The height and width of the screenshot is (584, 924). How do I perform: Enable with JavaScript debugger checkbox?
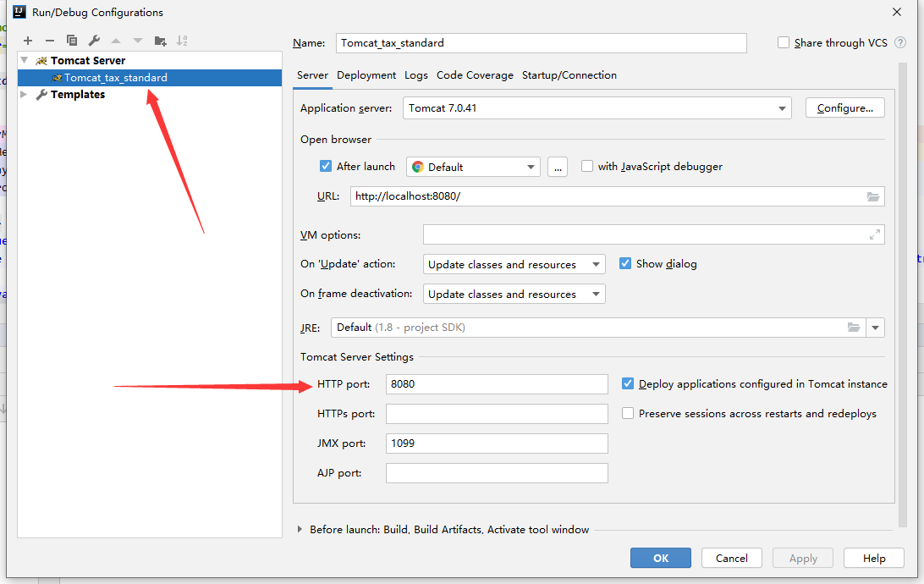pyautogui.click(x=587, y=166)
